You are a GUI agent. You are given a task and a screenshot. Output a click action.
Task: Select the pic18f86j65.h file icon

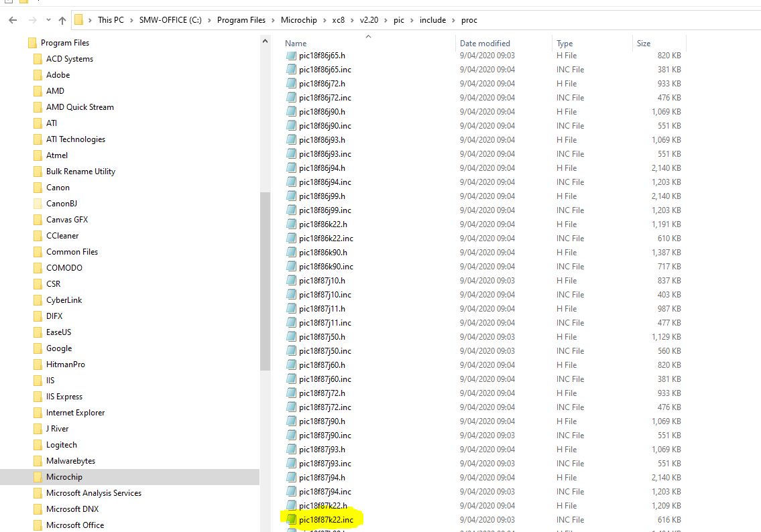coord(291,56)
